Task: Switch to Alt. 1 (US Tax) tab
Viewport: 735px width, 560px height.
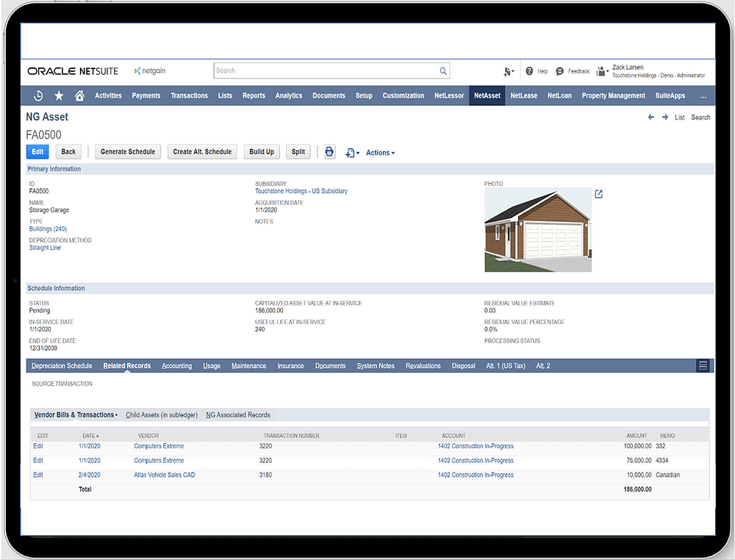Action: [x=506, y=366]
